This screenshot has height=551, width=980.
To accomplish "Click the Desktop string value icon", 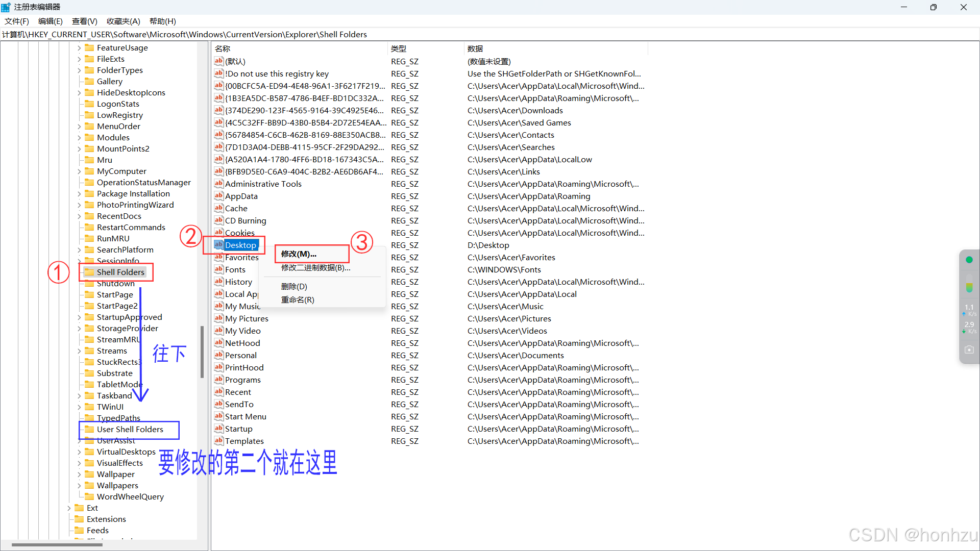I will coord(218,245).
